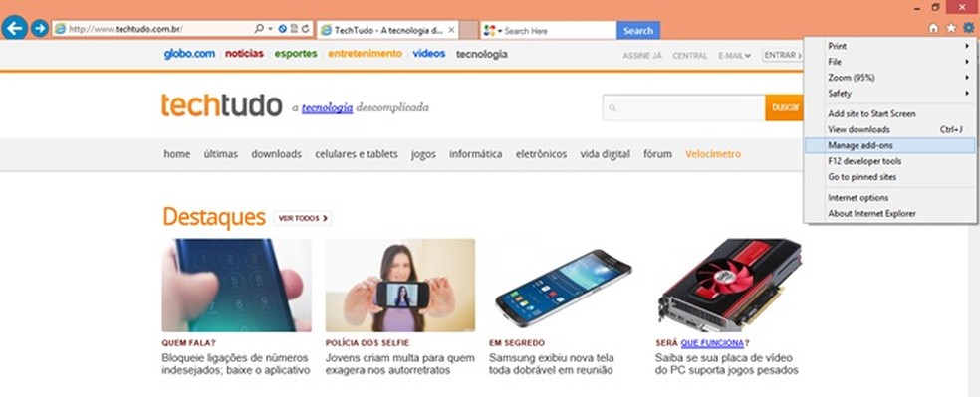Click the Tools gear icon

click(x=968, y=28)
